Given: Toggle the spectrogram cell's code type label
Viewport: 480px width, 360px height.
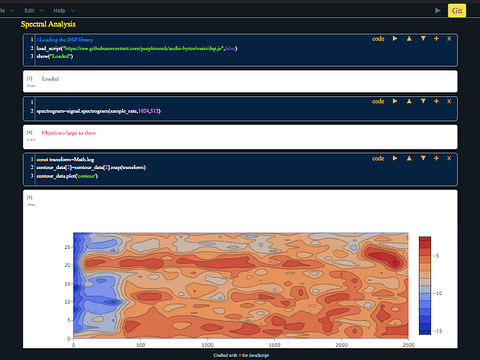Looking at the screenshot, I should tap(378, 101).
